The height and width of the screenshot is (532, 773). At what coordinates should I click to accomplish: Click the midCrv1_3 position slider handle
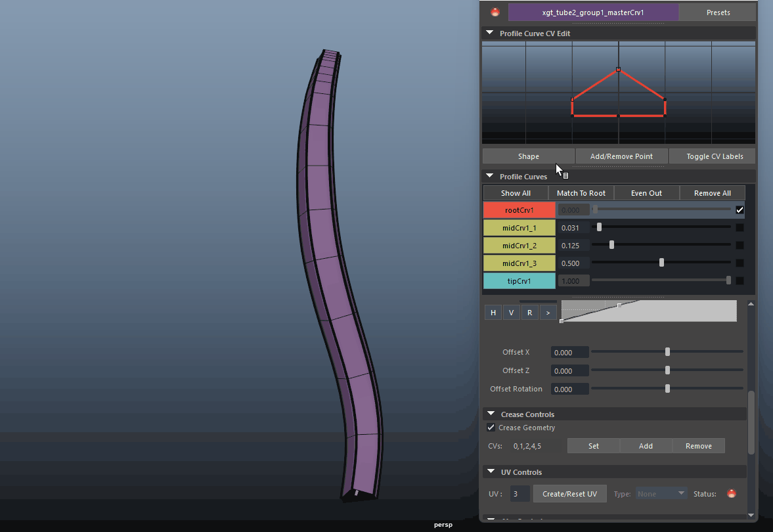point(661,263)
